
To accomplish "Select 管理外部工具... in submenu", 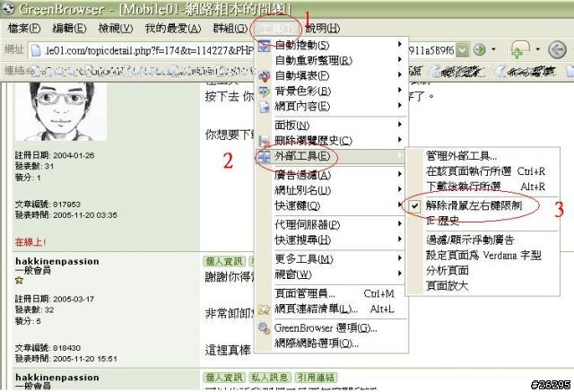I will pyautogui.click(x=483, y=156).
